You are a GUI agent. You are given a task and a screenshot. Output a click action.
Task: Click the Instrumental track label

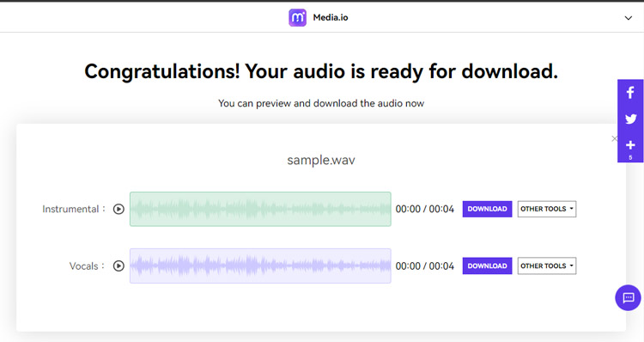click(x=70, y=209)
